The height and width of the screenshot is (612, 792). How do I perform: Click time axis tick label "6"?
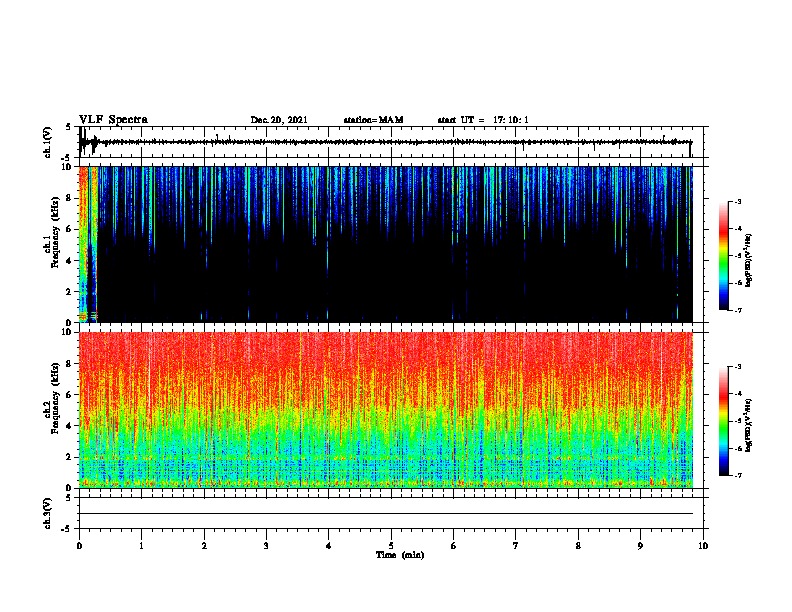(453, 546)
